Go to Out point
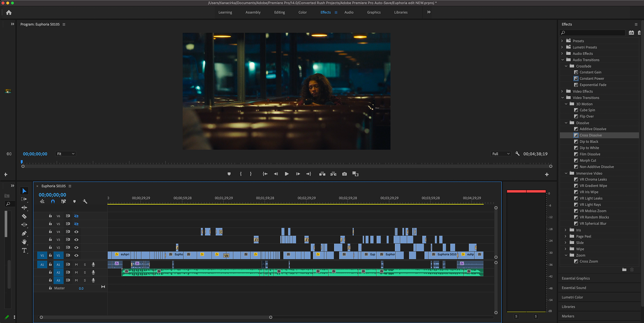Viewport: 644px width, 323px height. point(309,174)
